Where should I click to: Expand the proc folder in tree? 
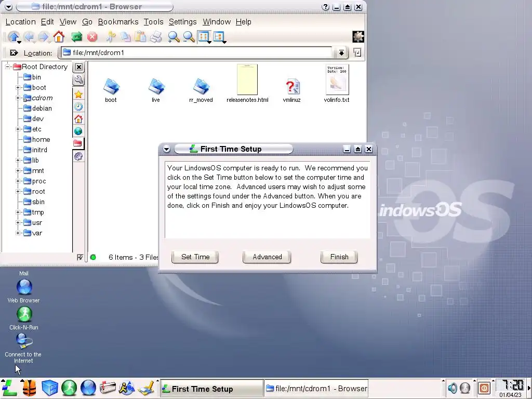[x=18, y=181]
